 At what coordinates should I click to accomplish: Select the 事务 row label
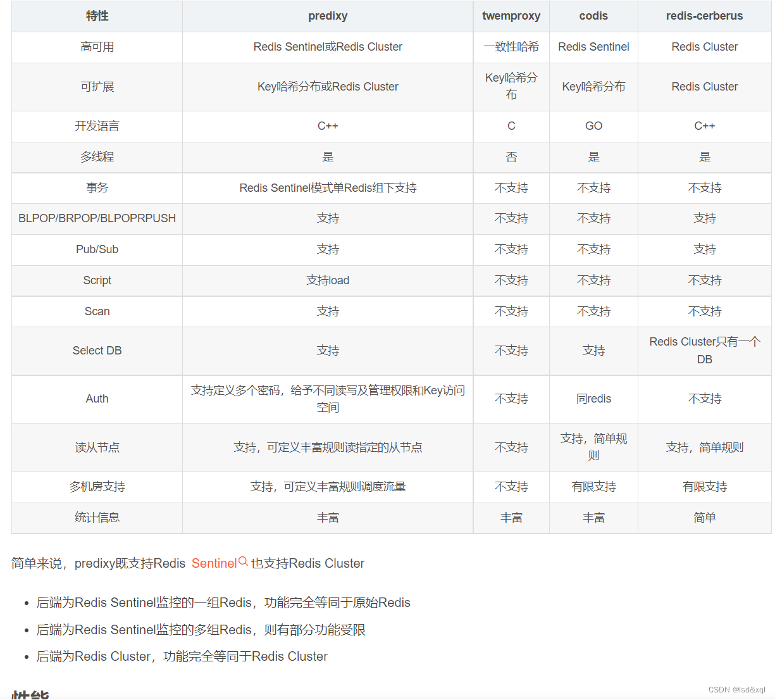[97, 188]
